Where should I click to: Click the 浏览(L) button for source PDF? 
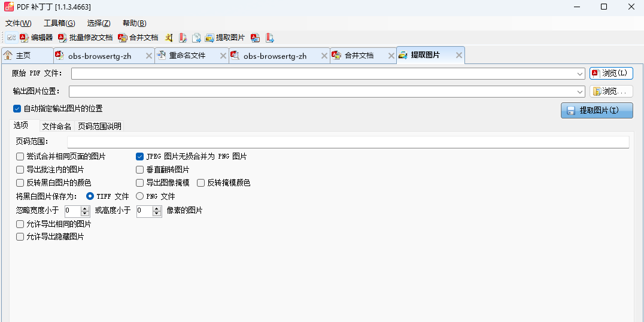(x=611, y=73)
